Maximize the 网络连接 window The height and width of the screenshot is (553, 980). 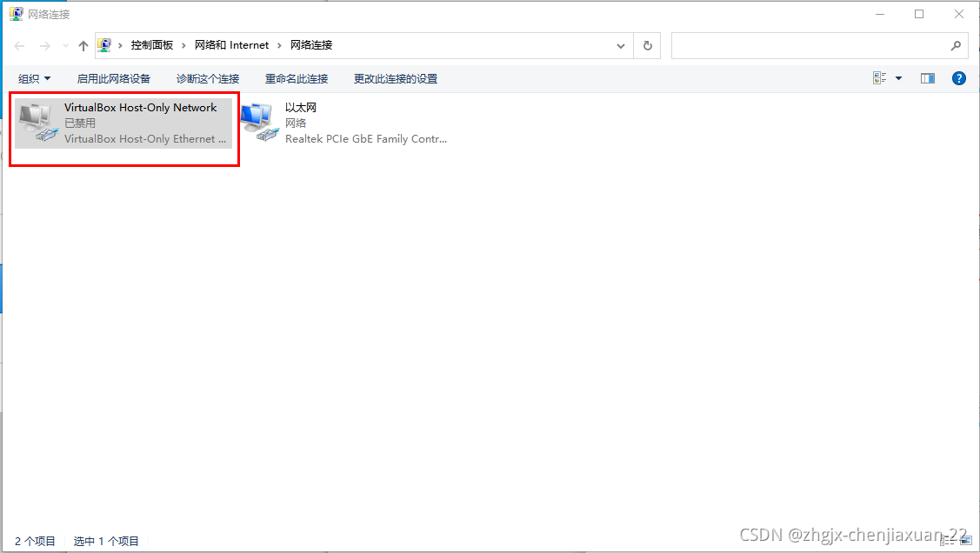(919, 14)
